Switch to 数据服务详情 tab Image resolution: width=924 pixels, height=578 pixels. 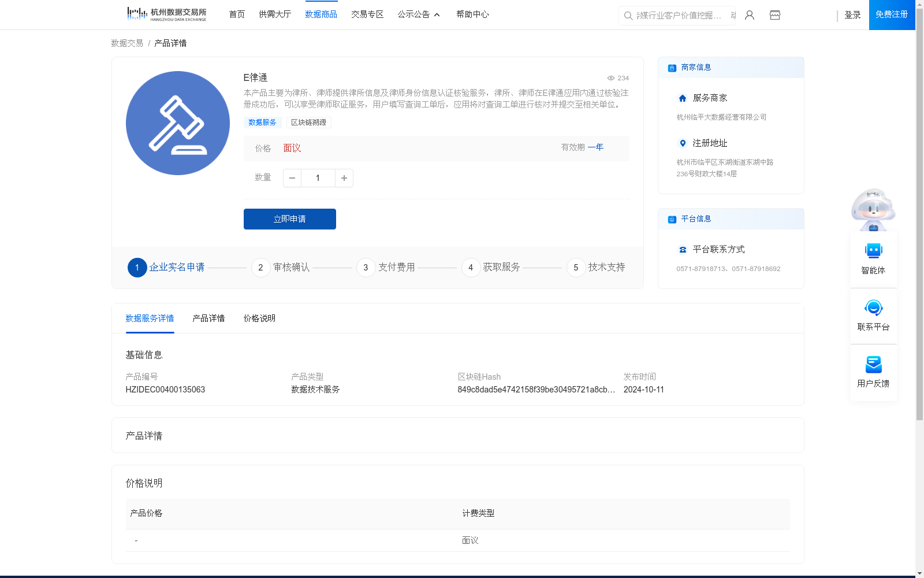pyautogui.click(x=150, y=318)
